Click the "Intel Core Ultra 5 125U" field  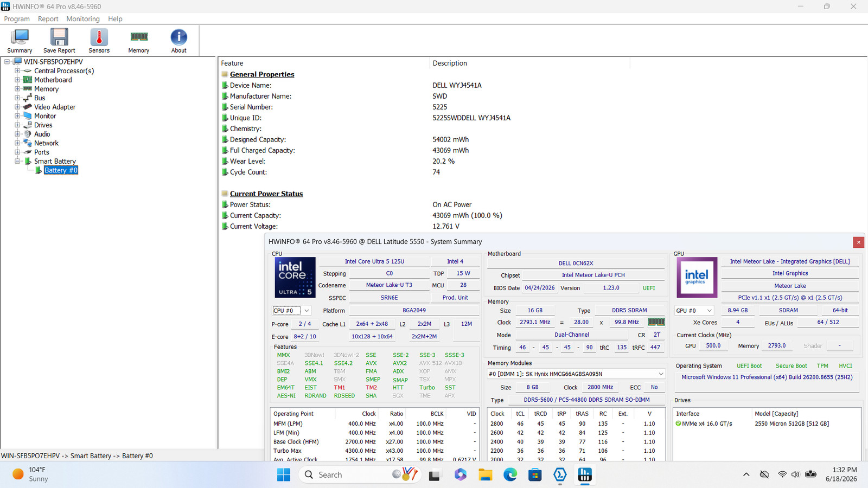[x=374, y=261]
